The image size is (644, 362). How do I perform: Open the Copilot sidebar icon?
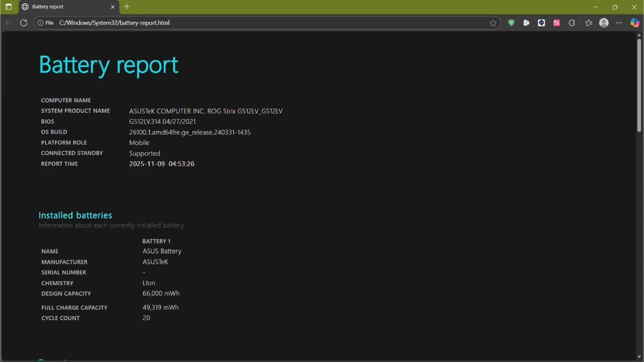(x=635, y=23)
